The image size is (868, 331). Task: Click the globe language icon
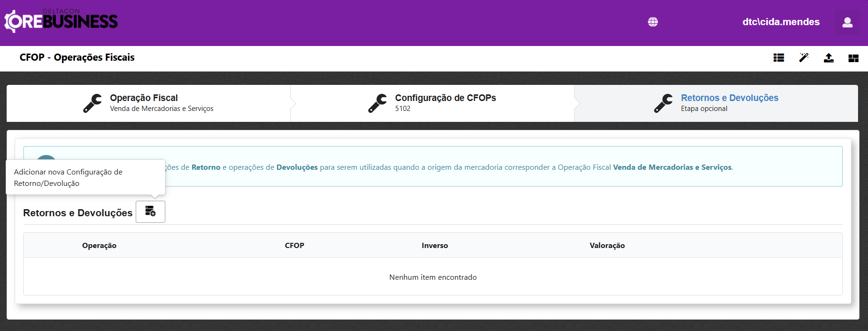coord(653,22)
